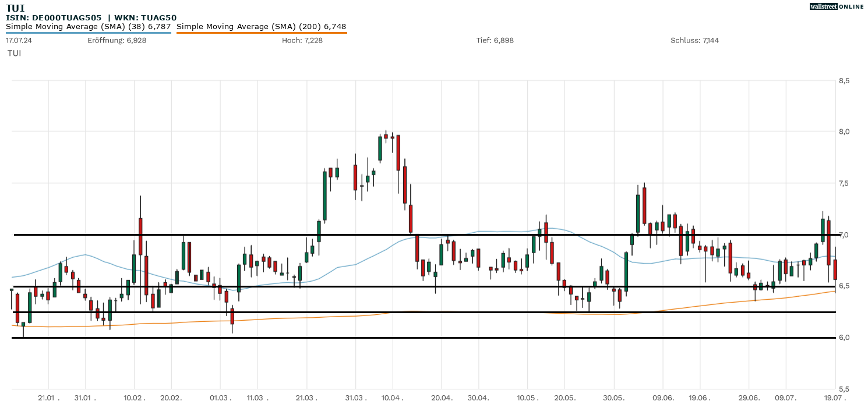Click the blue SMA 38 legend line
The height and width of the screenshot is (401, 868).
89,33
